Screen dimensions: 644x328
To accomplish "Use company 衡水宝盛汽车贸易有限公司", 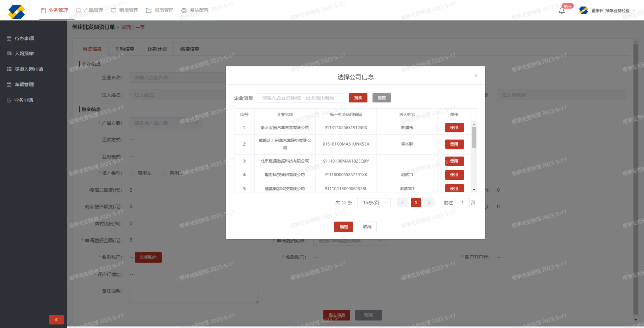I will pyautogui.click(x=454, y=128).
